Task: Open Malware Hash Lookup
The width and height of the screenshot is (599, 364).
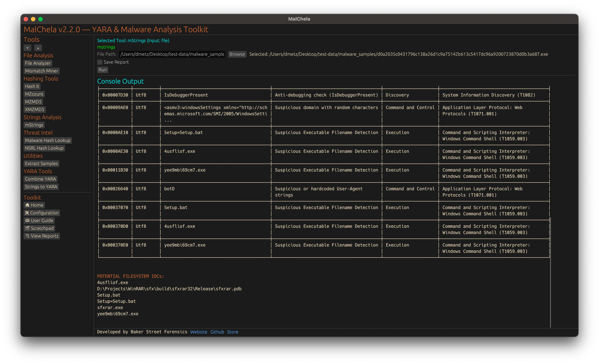Action: pos(48,140)
